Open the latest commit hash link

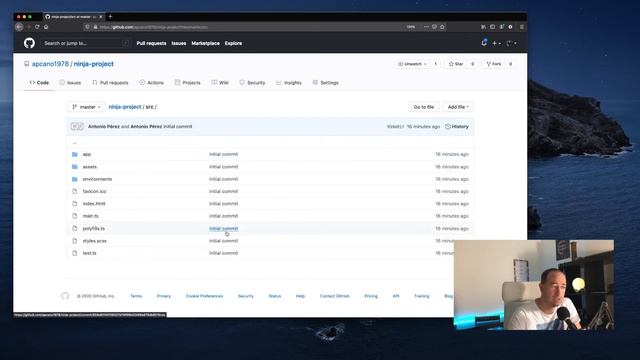395,127
